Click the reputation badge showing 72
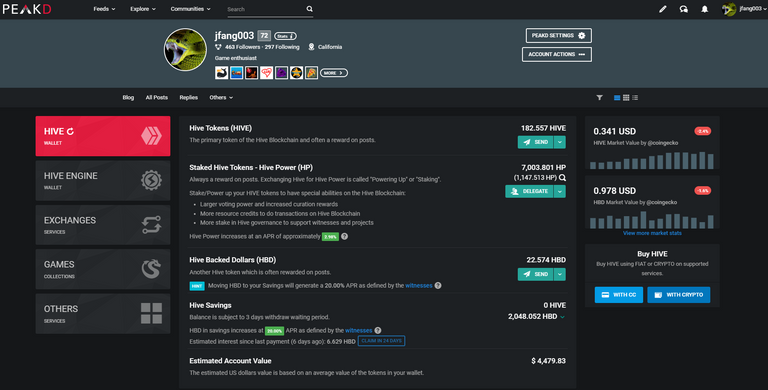Screen dimensions: 768x390 264,36
